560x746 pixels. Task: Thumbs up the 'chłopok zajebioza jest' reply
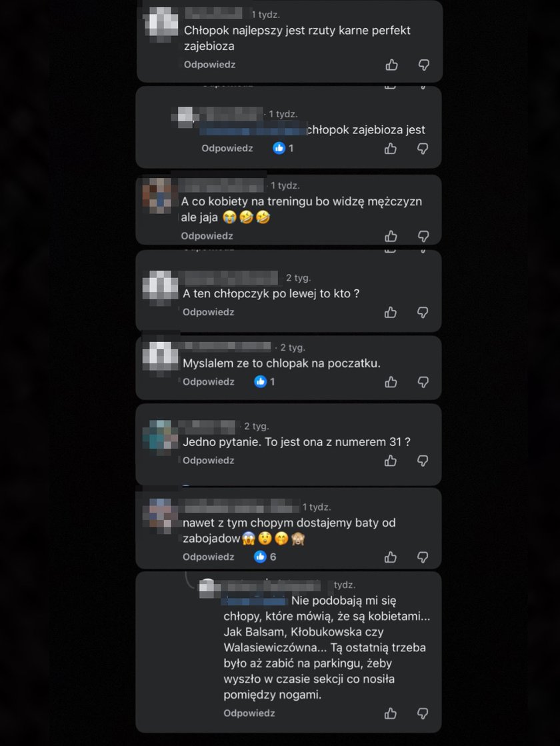pos(391,149)
